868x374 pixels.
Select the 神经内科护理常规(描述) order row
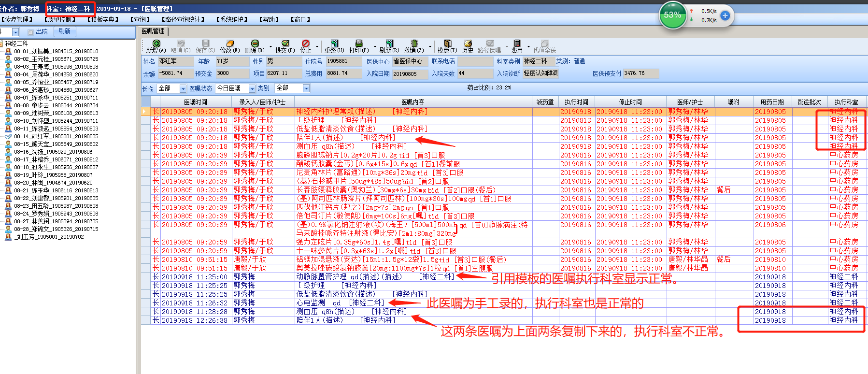504,112
